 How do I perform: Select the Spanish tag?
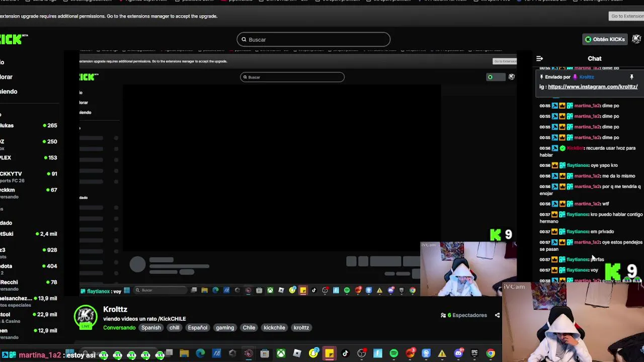coord(151,328)
